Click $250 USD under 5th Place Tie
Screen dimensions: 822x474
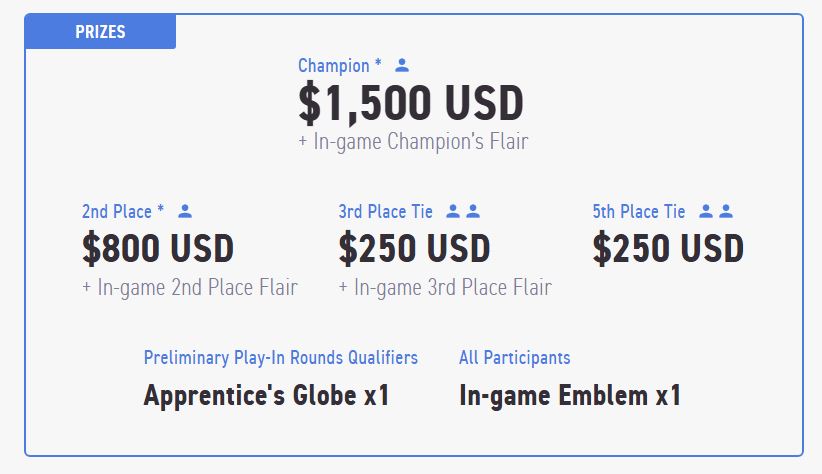click(x=668, y=248)
